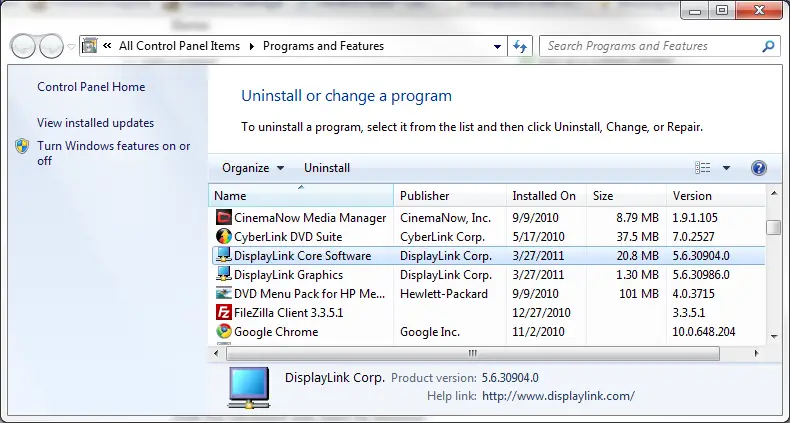Click the Control Panel icon in address bar
This screenshot has width=790, height=423.
[89, 46]
